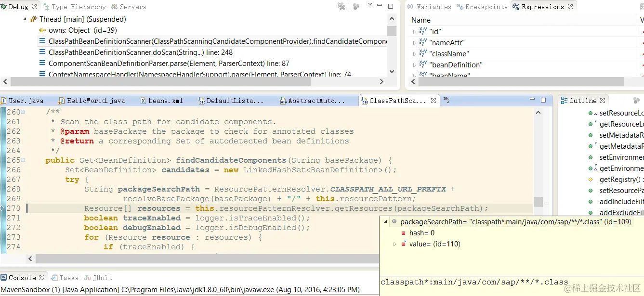Viewport: 644px width, 296px height.
Task: Collapse the Thread [main] node
Action: coord(25,19)
